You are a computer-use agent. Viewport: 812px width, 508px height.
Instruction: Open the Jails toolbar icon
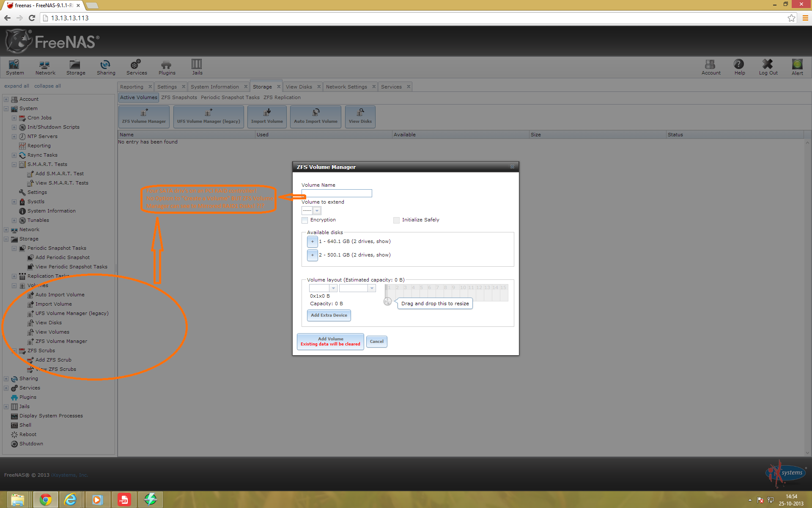pos(197,67)
